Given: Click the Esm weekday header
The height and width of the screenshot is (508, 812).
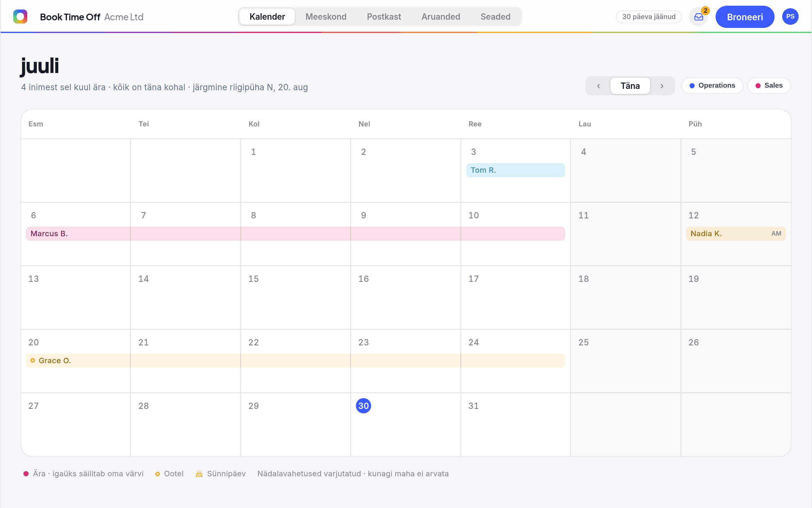Looking at the screenshot, I should 36,124.
